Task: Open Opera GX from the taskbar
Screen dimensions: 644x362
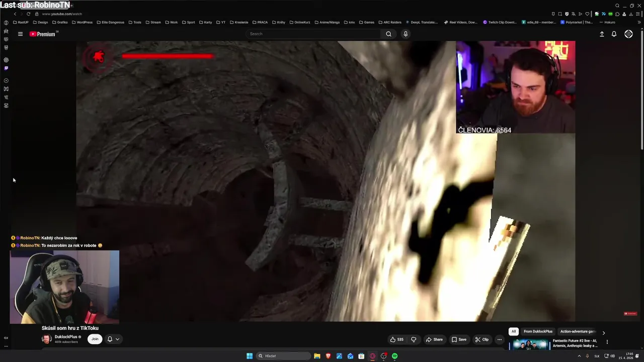Action: click(x=372, y=356)
